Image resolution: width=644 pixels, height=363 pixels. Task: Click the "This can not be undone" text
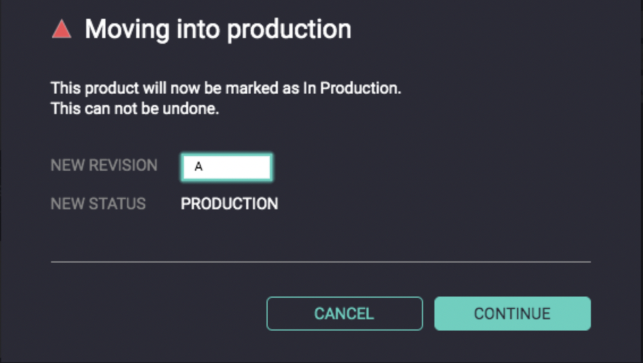(x=135, y=109)
